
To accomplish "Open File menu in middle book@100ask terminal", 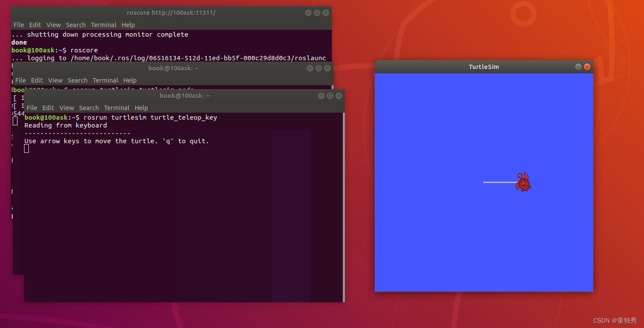I will click(21, 80).
